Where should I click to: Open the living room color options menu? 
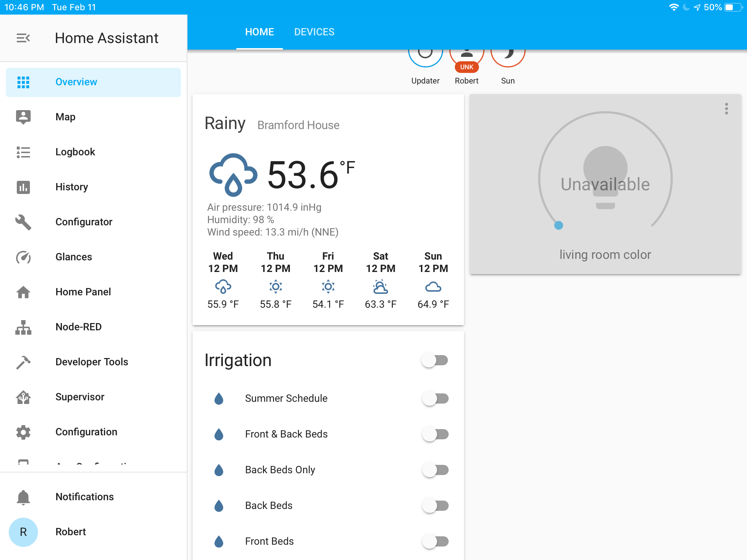tap(727, 109)
